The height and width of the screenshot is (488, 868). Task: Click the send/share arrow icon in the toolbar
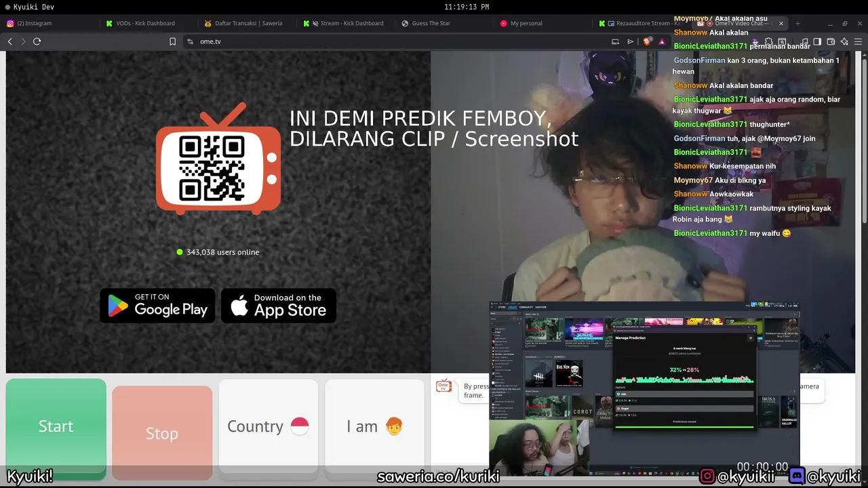click(x=630, y=41)
